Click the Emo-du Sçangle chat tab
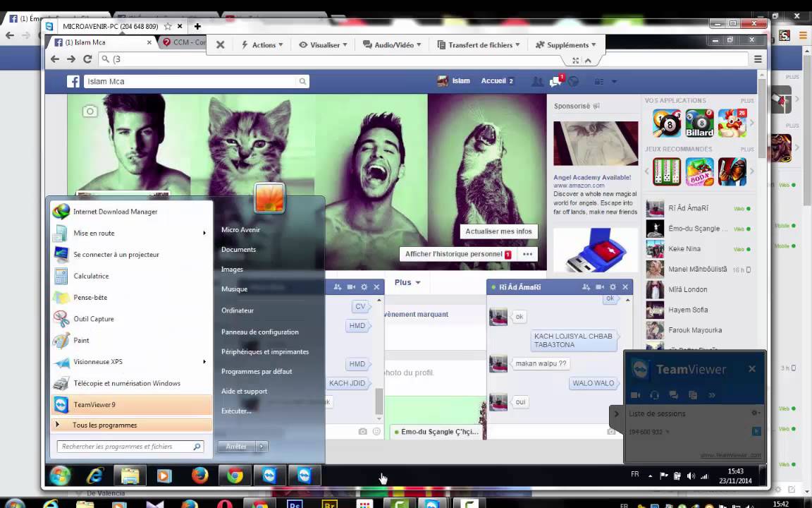Image resolution: width=812 pixels, height=508 pixels. [x=436, y=432]
